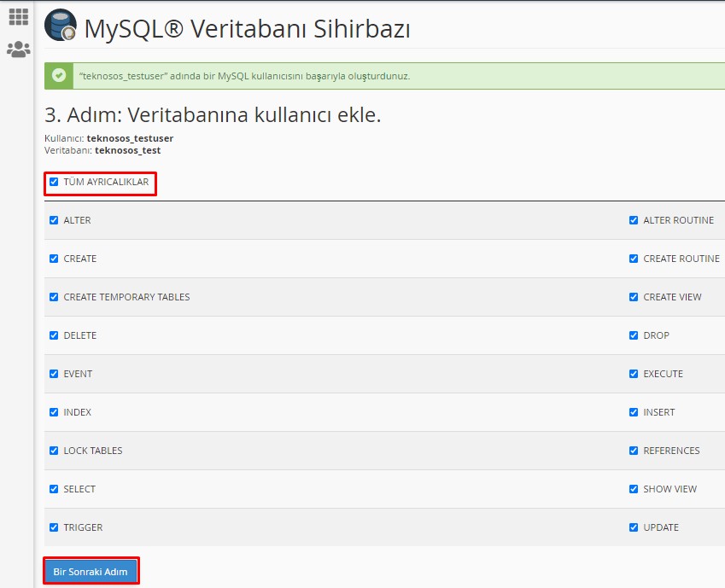This screenshot has width=725, height=588.
Task: Disable the LOCK TABLES privilege
Action: click(x=54, y=451)
